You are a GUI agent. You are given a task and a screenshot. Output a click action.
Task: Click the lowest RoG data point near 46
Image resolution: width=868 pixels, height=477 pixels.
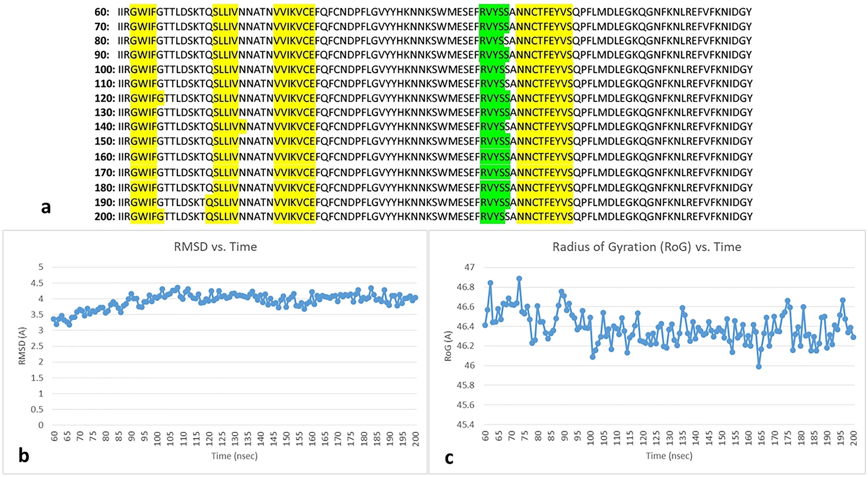tap(759, 367)
